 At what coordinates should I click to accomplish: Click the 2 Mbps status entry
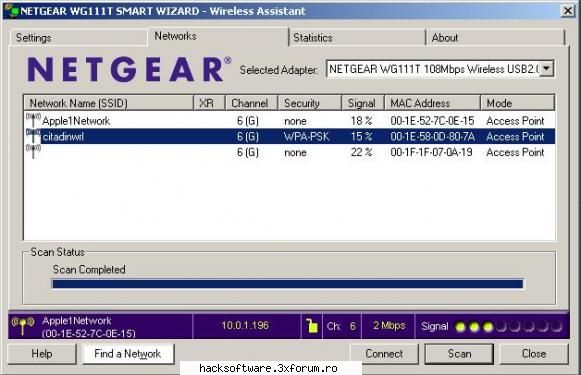(389, 326)
